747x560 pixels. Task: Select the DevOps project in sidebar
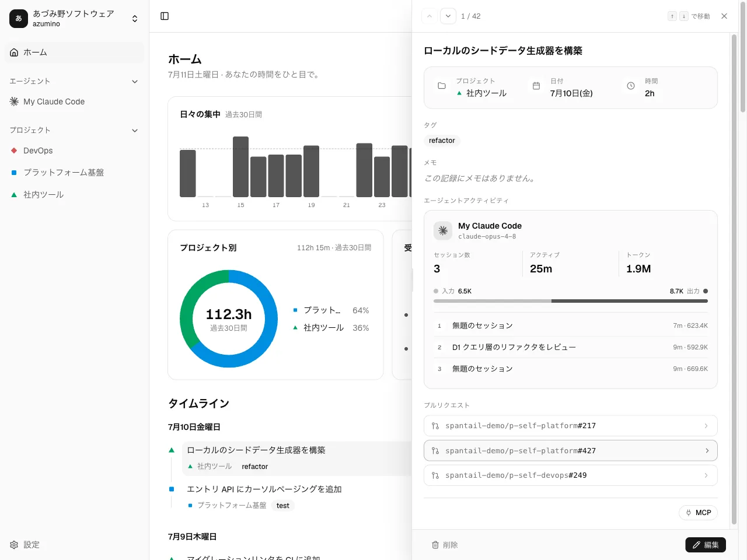(74, 150)
